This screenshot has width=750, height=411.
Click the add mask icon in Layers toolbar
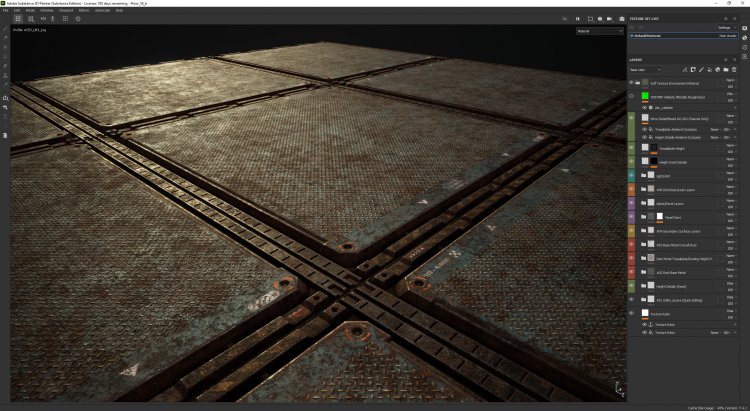693,69
